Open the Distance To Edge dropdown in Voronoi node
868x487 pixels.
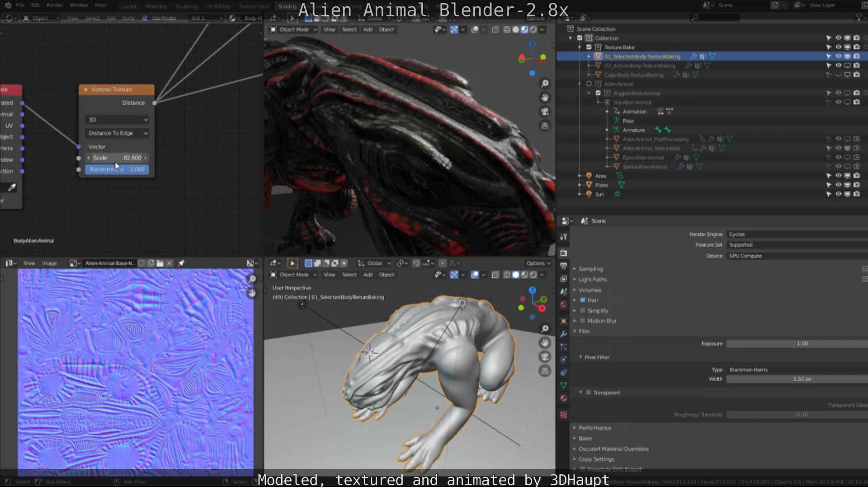coord(117,133)
